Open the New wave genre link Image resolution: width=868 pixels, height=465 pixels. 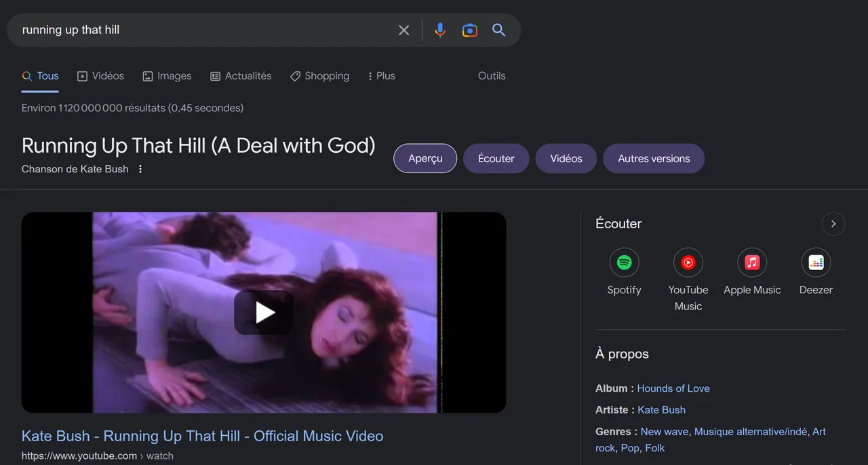tap(665, 432)
